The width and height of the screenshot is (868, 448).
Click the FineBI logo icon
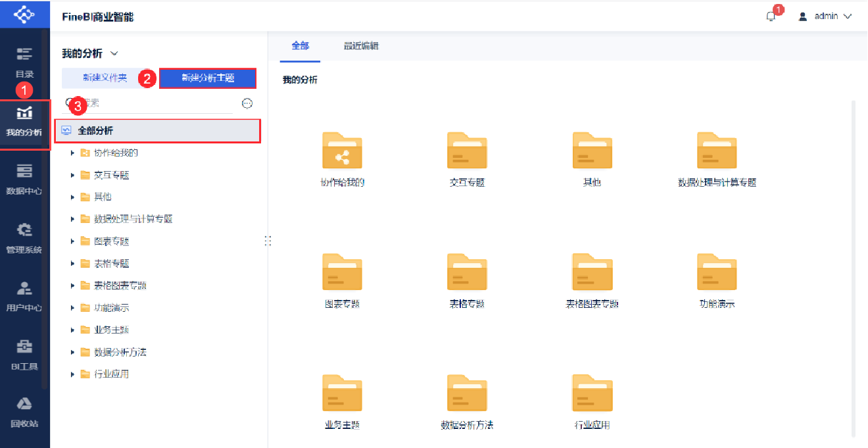coord(24,14)
